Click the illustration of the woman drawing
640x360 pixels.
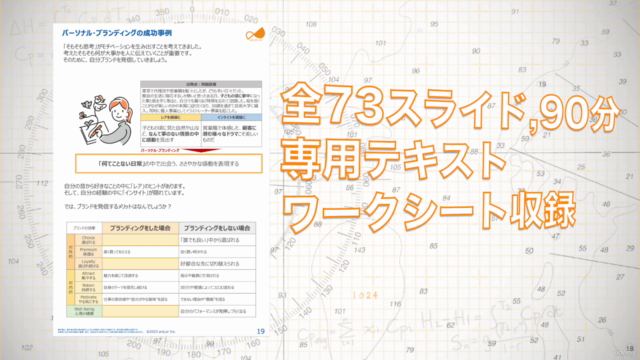(x=107, y=120)
